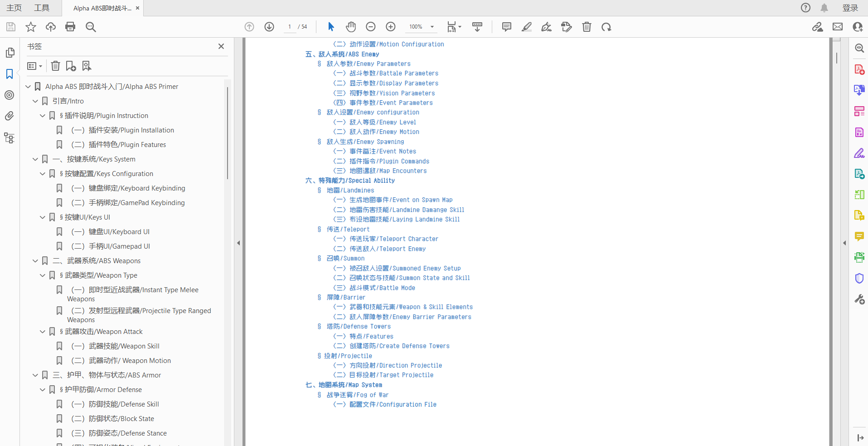Switch to the 主页 home tab
The height and width of the screenshot is (446, 868).
(14, 8)
